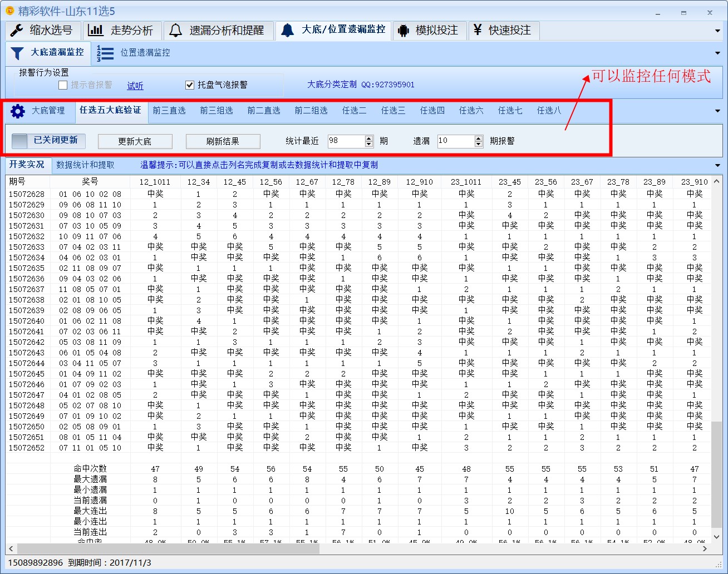Expand the arrow on the 开奖实况 row
Image resolution: width=728 pixels, height=574 pixels.
tap(717, 165)
